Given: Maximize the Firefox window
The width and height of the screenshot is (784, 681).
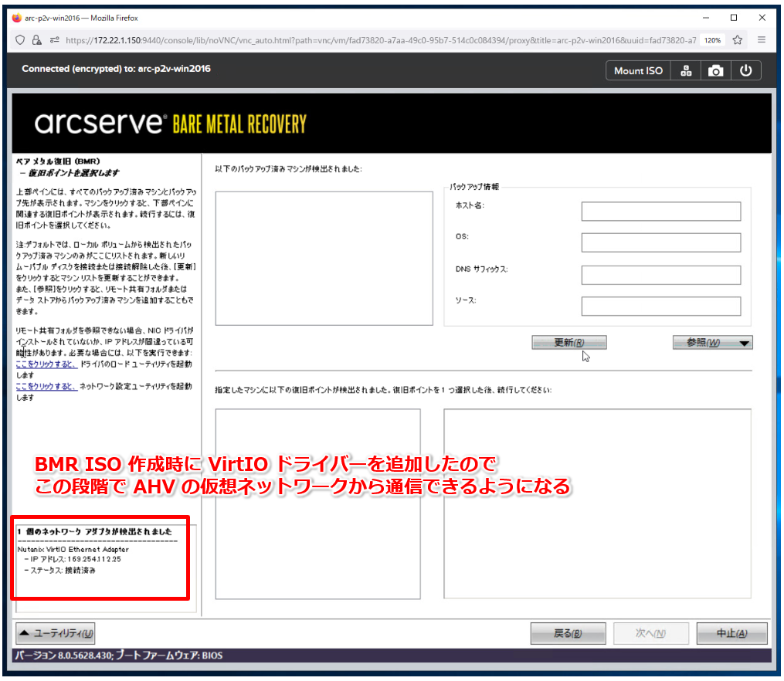Looking at the screenshot, I should coord(734,18).
